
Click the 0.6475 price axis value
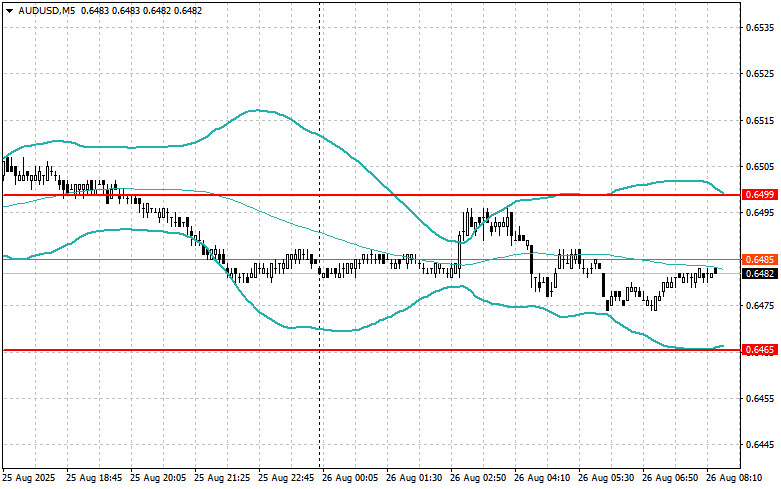[760, 306]
